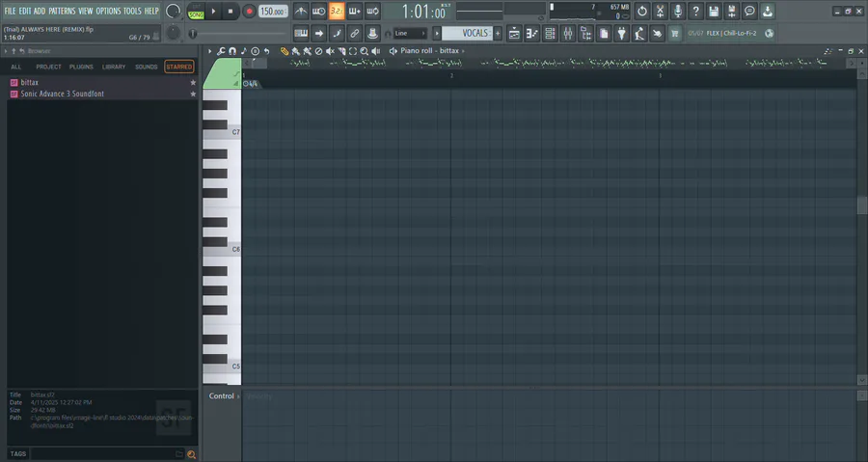Choose the Delete tool in piano roll toolbar
868x462 pixels.
coord(318,51)
